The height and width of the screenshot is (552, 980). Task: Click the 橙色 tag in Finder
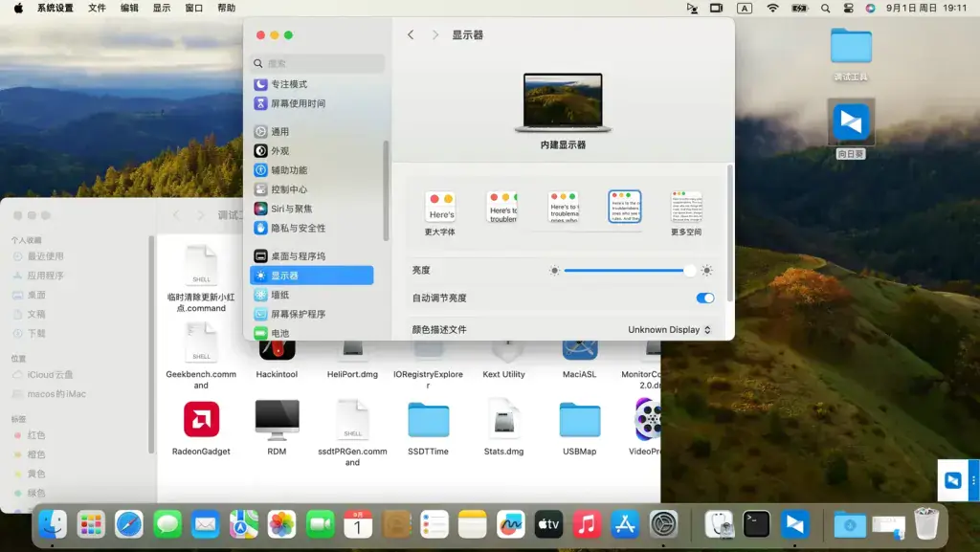pyautogui.click(x=29, y=454)
